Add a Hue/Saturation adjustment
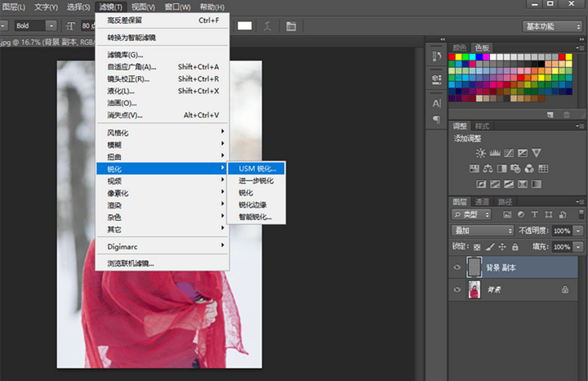 click(x=474, y=168)
